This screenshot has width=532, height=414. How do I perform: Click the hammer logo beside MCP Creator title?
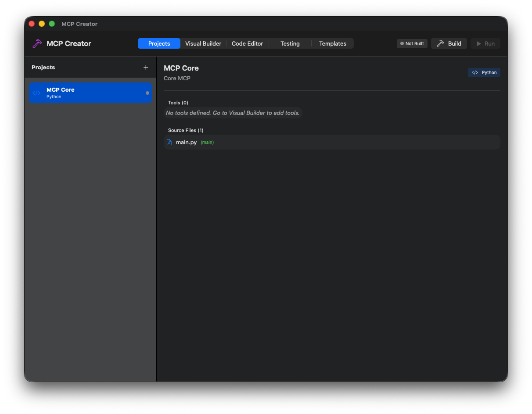pyautogui.click(x=37, y=43)
